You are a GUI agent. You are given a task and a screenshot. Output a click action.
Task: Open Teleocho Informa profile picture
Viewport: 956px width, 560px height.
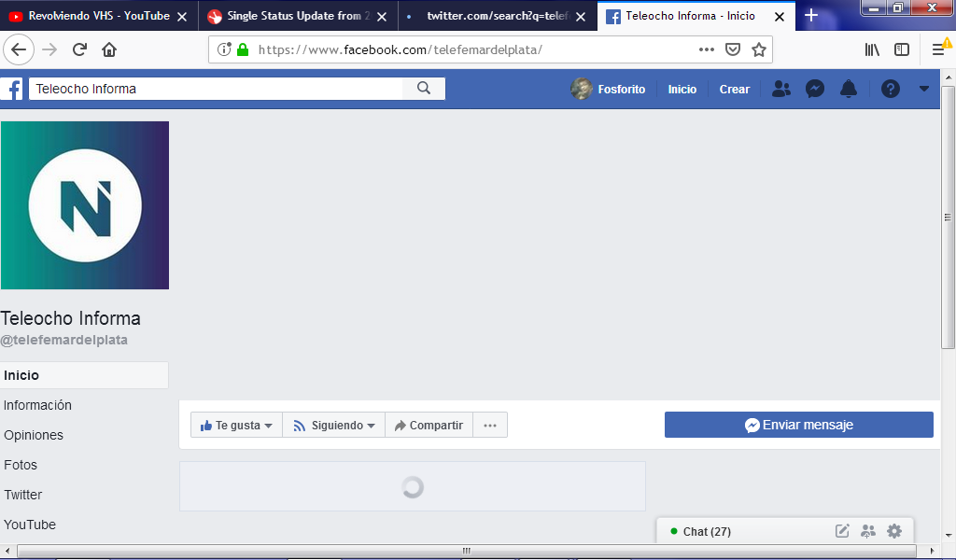[x=85, y=205]
